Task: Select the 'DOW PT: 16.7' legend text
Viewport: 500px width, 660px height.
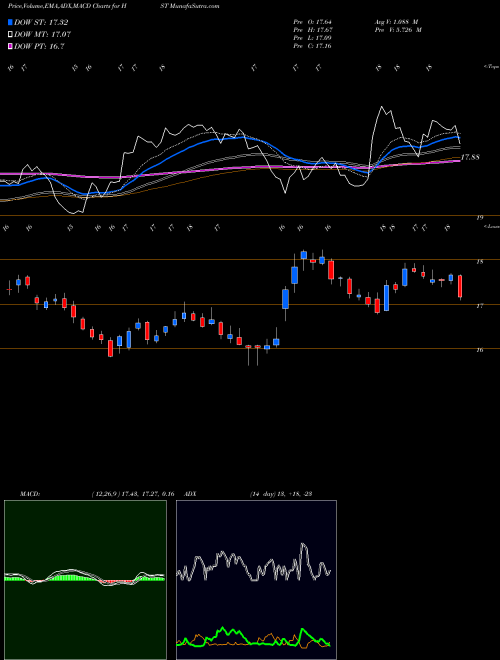Action: (x=39, y=47)
